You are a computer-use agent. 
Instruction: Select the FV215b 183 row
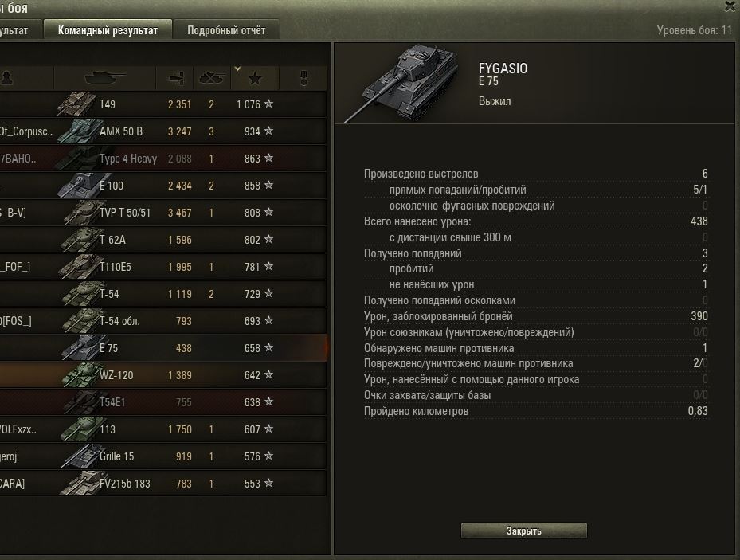(x=163, y=484)
